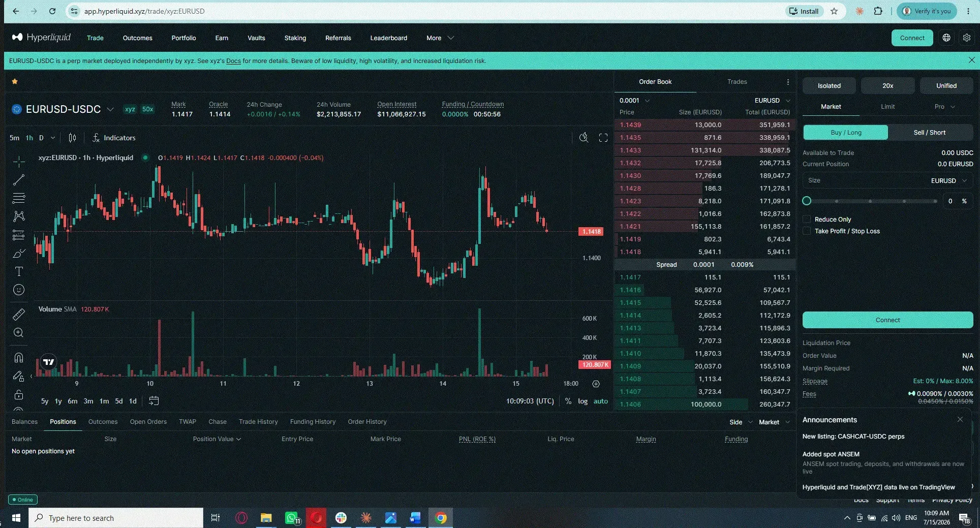Screen dimensions: 980x528
Task: Click the midpoint mark on size slider
Action: click(870, 201)
